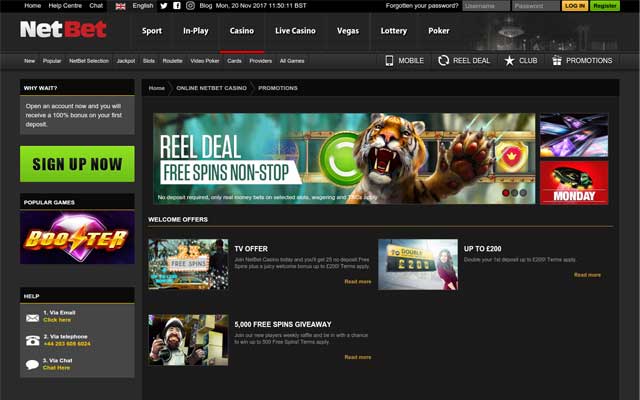Click the Reel Deal refresh icon

443,60
